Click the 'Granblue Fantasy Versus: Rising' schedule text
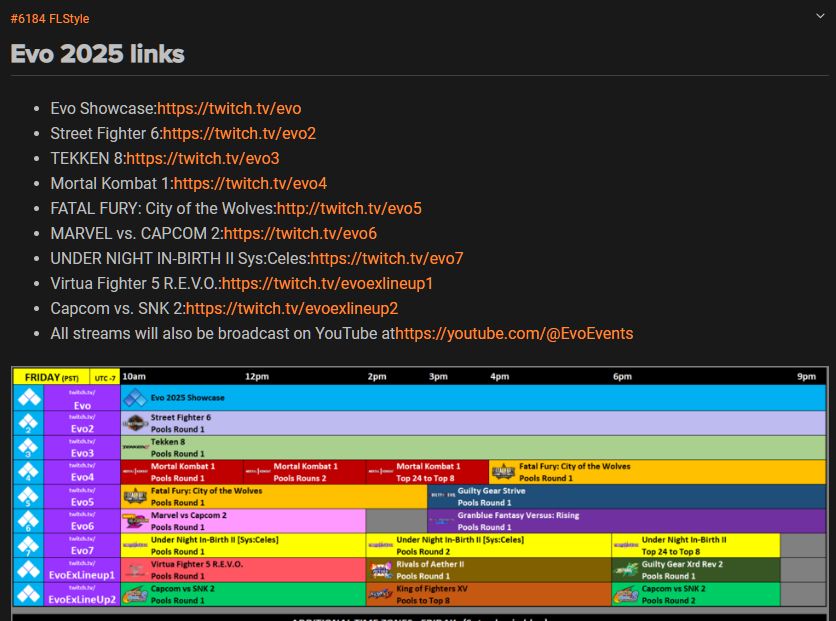Screen dimensions: 836x621 518,515
